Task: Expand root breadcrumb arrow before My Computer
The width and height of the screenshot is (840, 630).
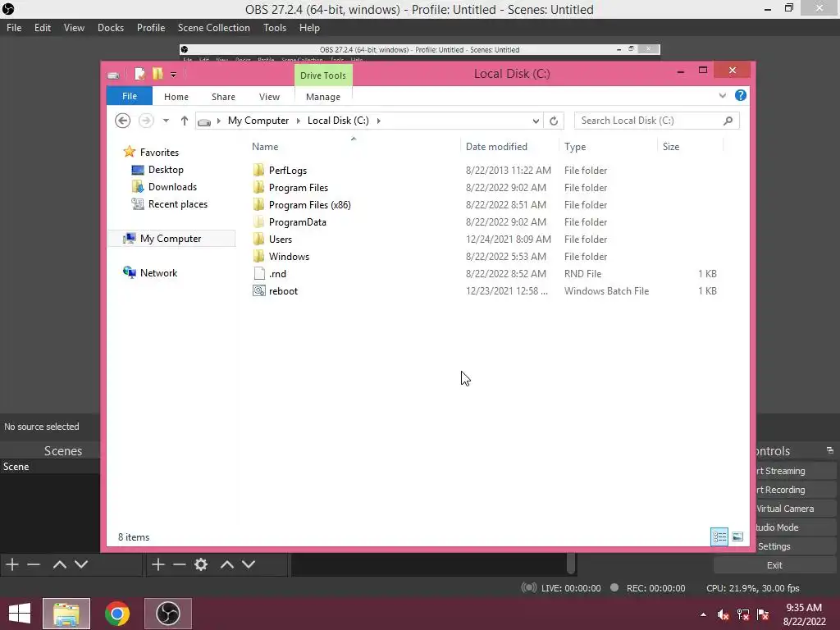Action: (x=218, y=121)
